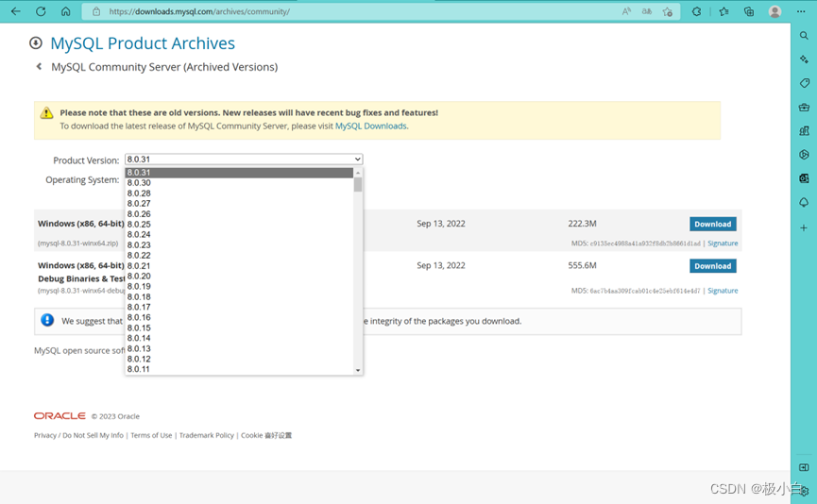Open the sidebar Outlook icon

[804, 178]
